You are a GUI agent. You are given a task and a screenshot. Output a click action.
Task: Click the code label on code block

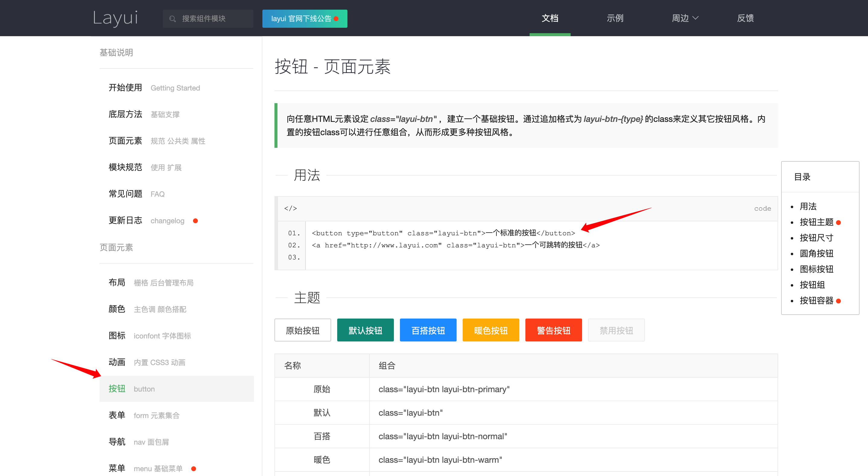tap(762, 208)
